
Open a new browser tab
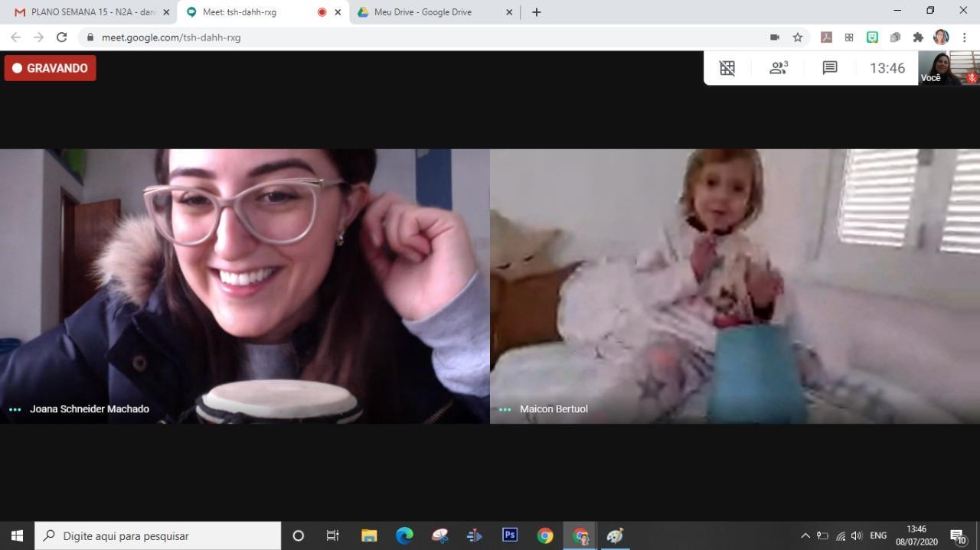pyautogui.click(x=536, y=12)
